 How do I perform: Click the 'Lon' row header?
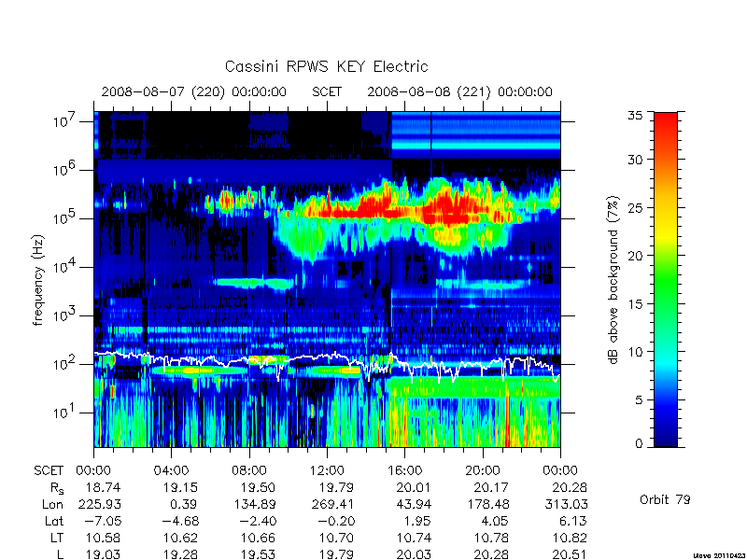click(53, 504)
